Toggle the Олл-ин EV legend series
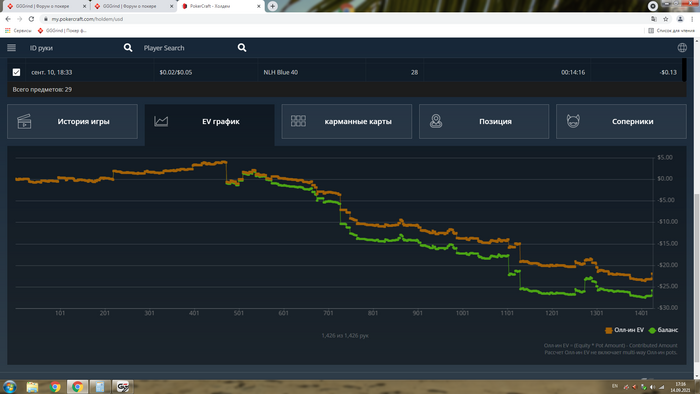Image resolution: width=700 pixels, height=394 pixels. [x=624, y=330]
